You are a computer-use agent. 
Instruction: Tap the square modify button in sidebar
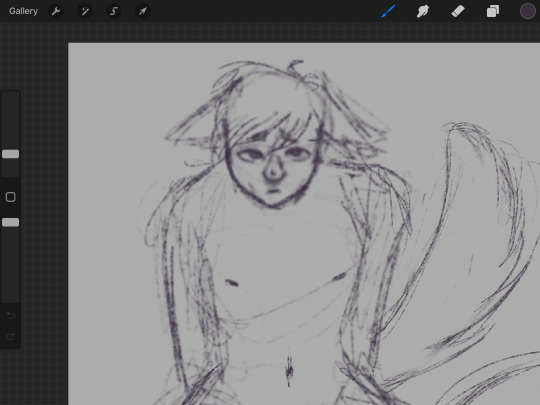coord(11,197)
